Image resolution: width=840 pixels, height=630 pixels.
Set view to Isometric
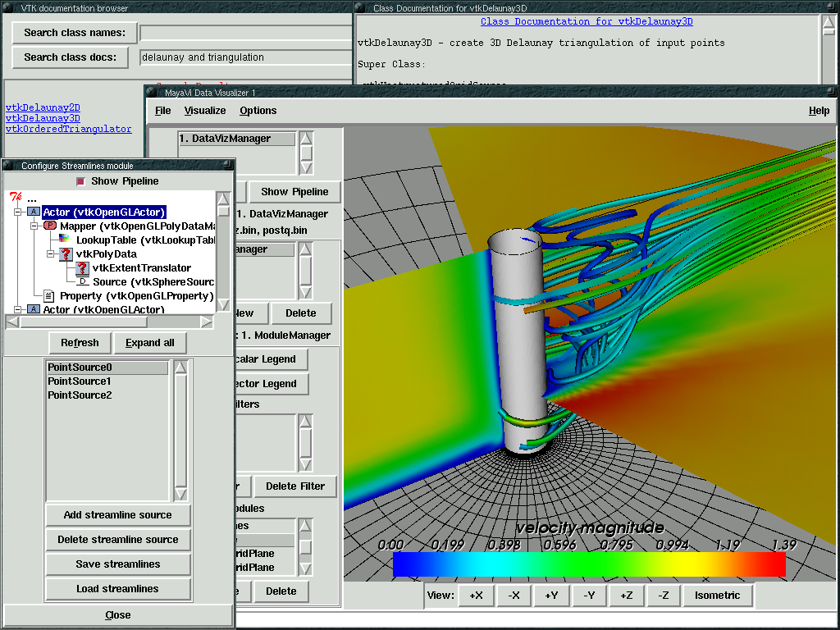pyautogui.click(x=717, y=596)
